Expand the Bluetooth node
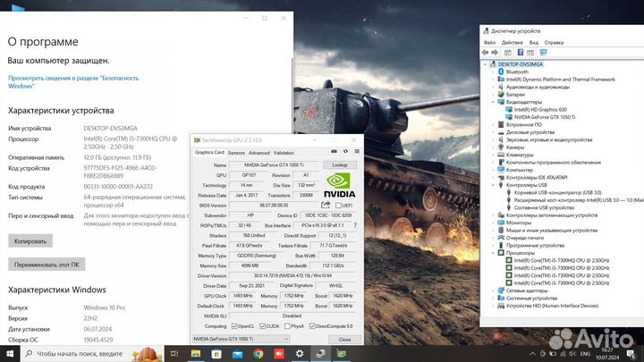 [493, 72]
